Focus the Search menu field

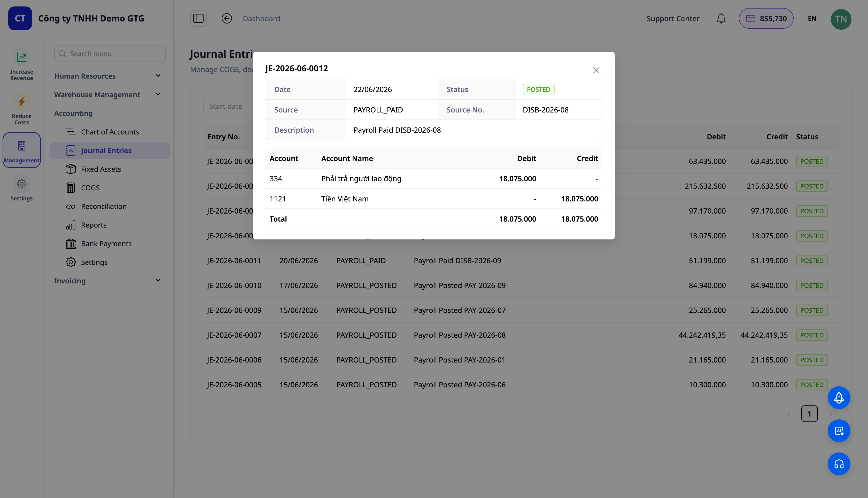[110, 54]
